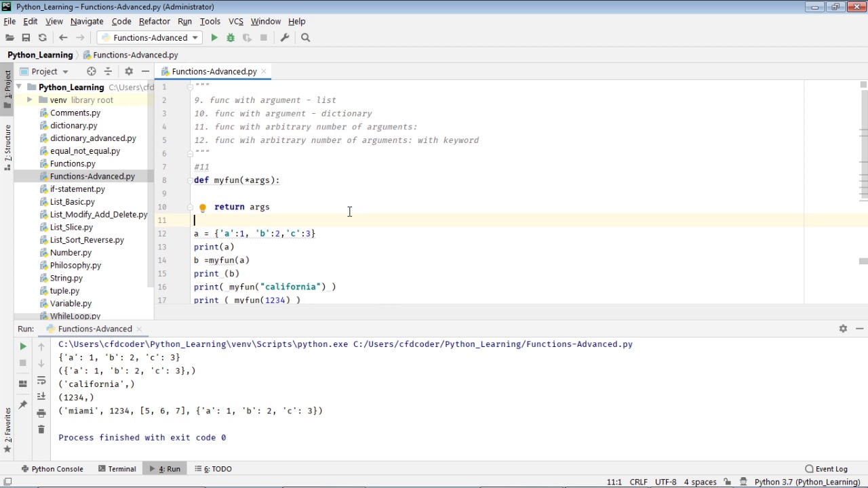Rerun with the Run panel green play icon
The image size is (868, 488).
click(23, 346)
